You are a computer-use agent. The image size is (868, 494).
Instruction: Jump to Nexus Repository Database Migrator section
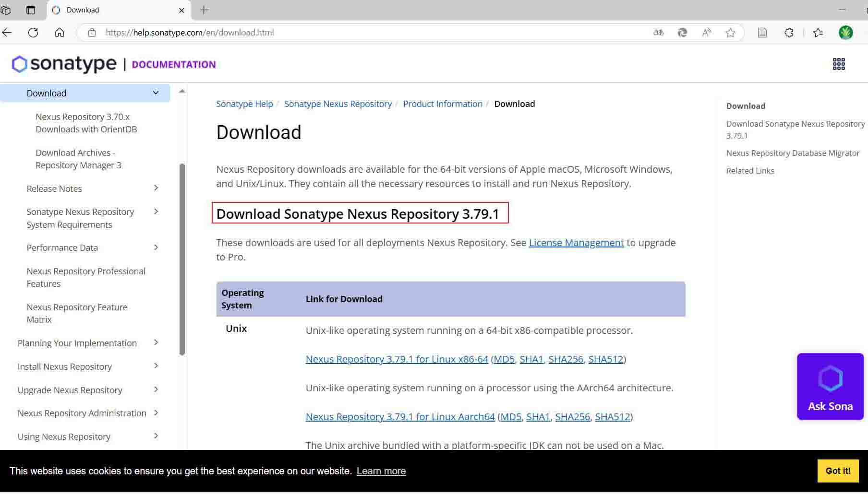(x=793, y=153)
